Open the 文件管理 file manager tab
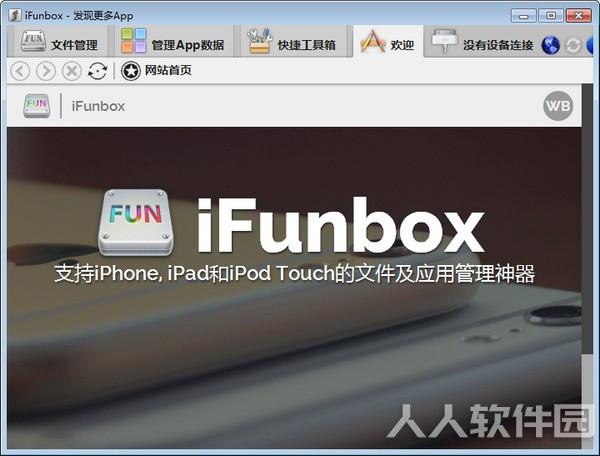 pos(60,43)
